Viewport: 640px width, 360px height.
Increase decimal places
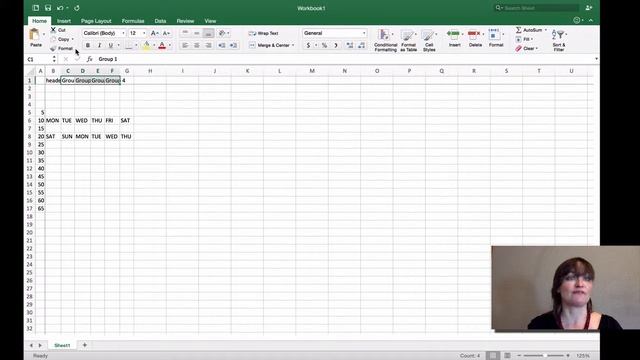tap(350, 45)
